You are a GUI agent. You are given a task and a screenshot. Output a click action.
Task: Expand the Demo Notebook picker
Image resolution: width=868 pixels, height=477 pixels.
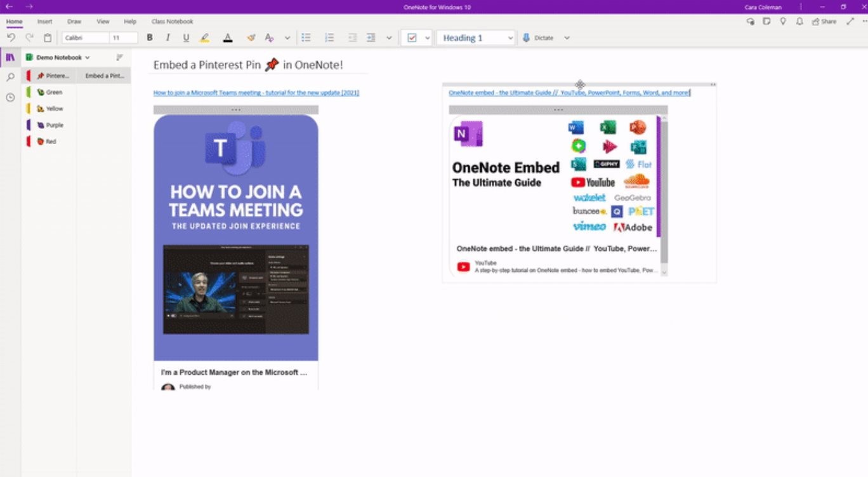(58, 57)
